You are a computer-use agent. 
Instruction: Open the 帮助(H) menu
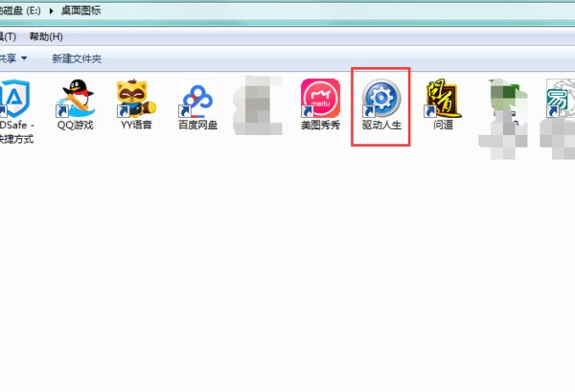[46, 36]
